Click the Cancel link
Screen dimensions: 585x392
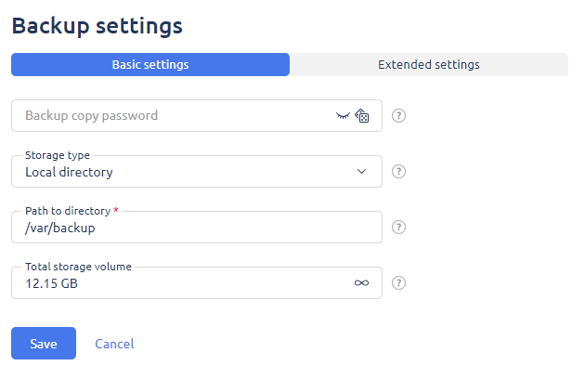pyautogui.click(x=114, y=344)
